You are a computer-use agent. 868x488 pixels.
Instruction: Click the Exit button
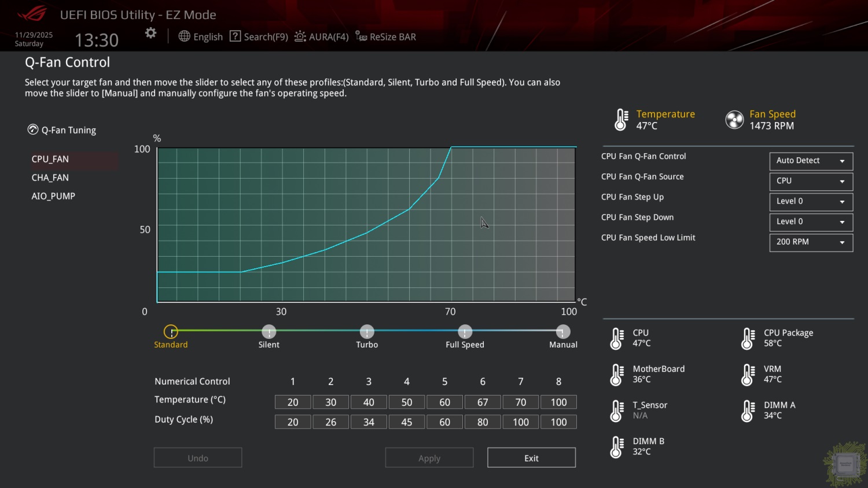531,458
